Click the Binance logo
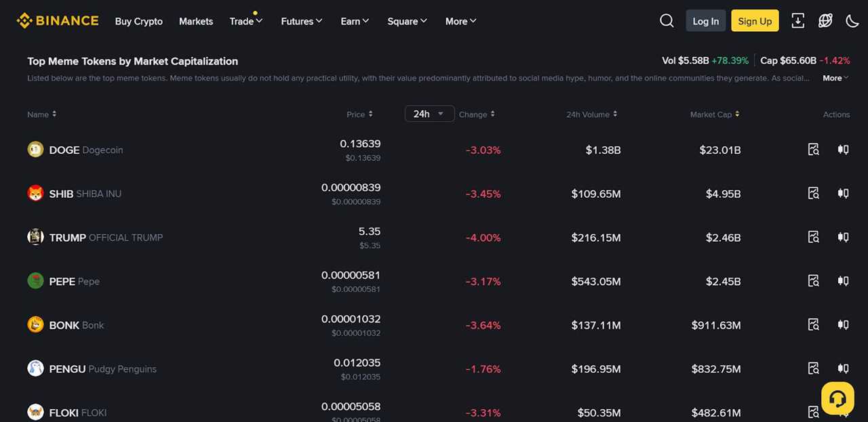The width and height of the screenshot is (868, 422). pyautogui.click(x=57, y=20)
